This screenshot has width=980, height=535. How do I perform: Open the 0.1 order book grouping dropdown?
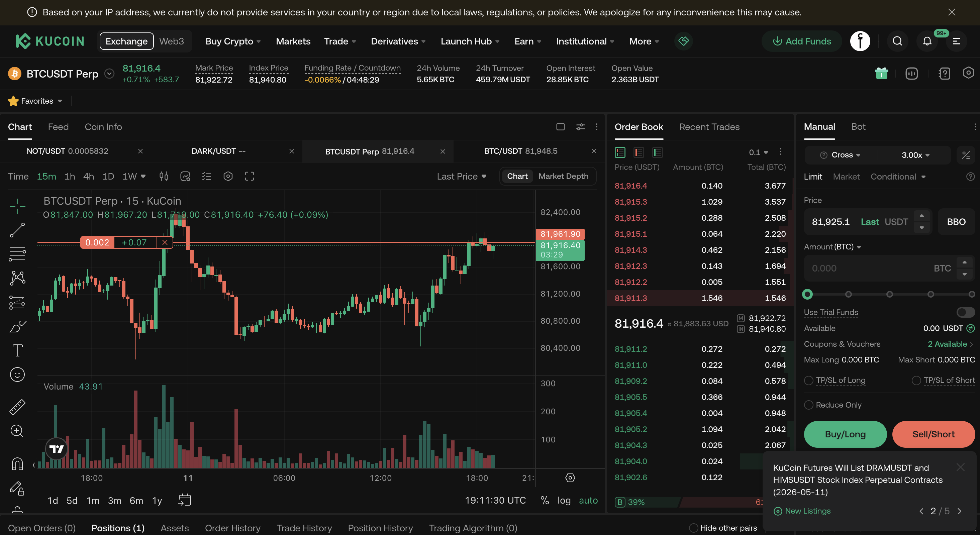click(x=758, y=152)
